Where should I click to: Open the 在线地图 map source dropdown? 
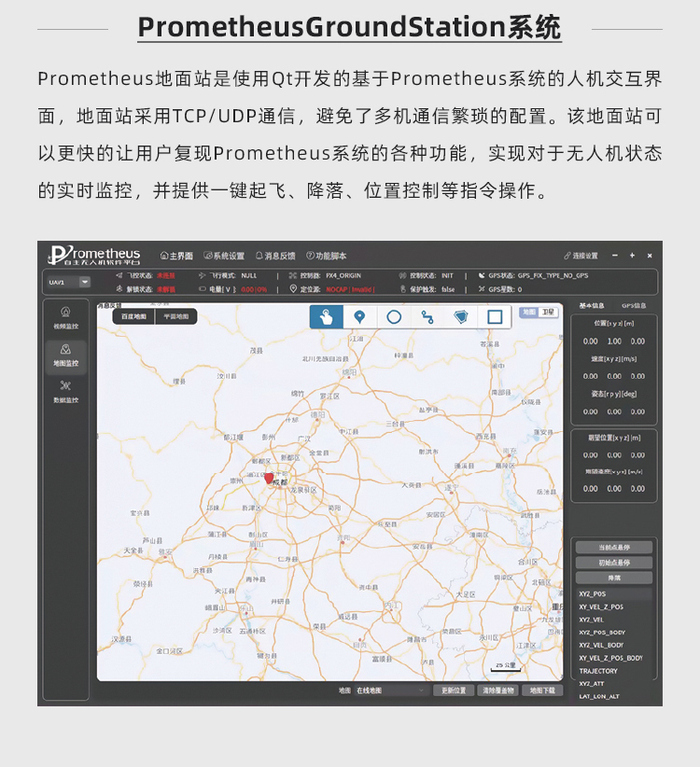coord(390,690)
